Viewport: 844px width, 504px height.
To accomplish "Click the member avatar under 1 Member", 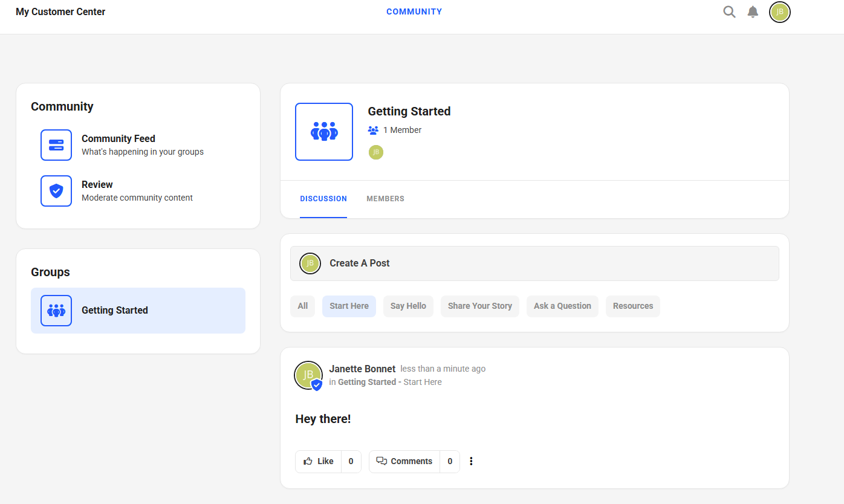I will pyautogui.click(x=376, y=152).
